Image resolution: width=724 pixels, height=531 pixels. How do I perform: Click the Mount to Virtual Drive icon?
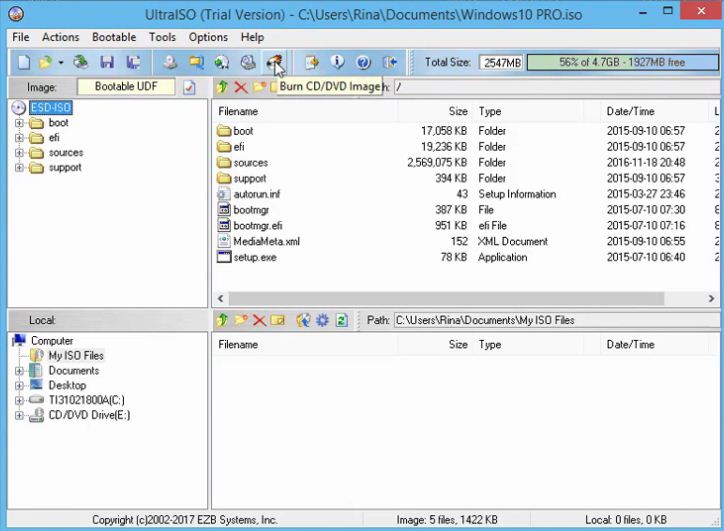pos(248,62)
